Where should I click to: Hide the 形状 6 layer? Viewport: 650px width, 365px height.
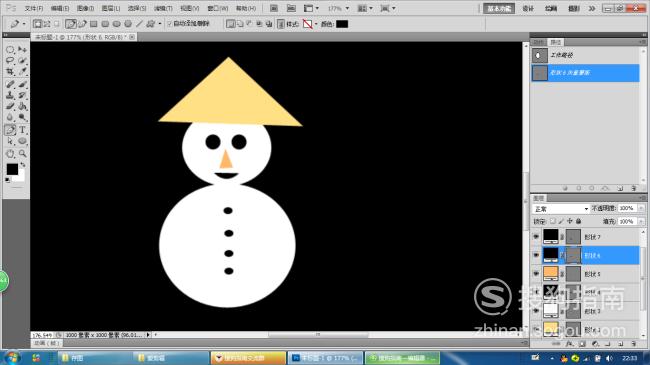click(536, 255)
